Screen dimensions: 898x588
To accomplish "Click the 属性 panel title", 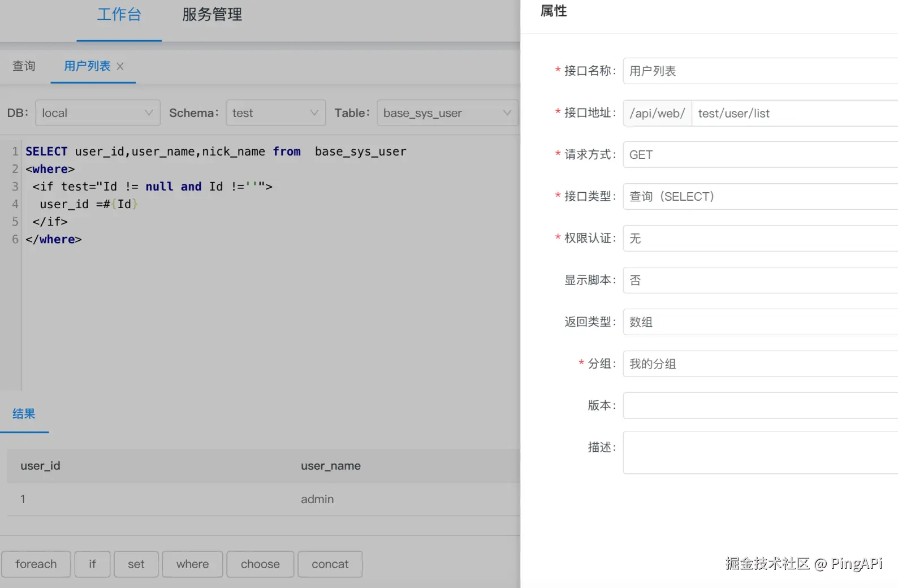I will tap(554, 11).
